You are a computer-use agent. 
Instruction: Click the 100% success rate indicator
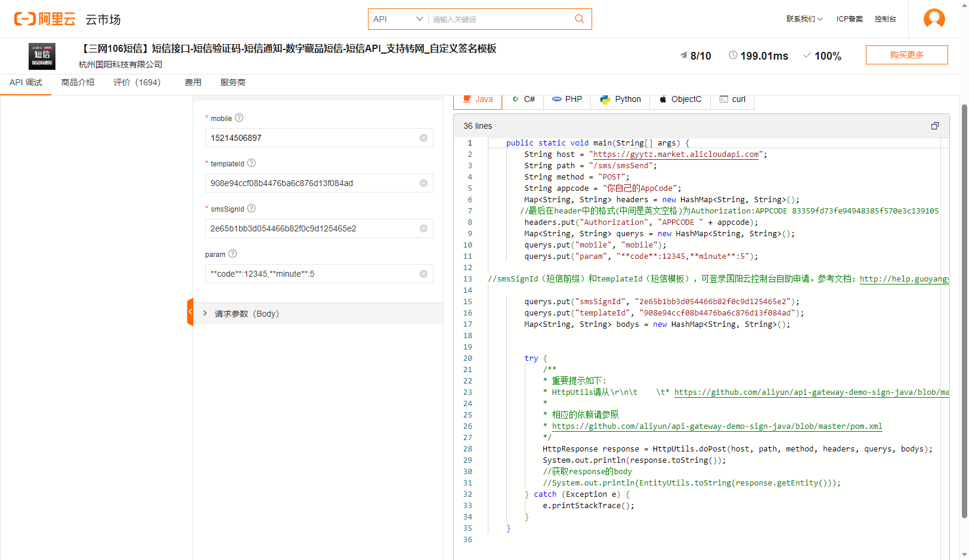[822, 55]
